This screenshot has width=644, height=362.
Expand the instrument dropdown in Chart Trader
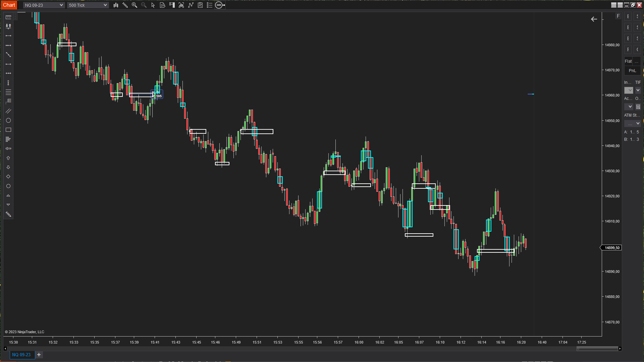pos(629,90)
